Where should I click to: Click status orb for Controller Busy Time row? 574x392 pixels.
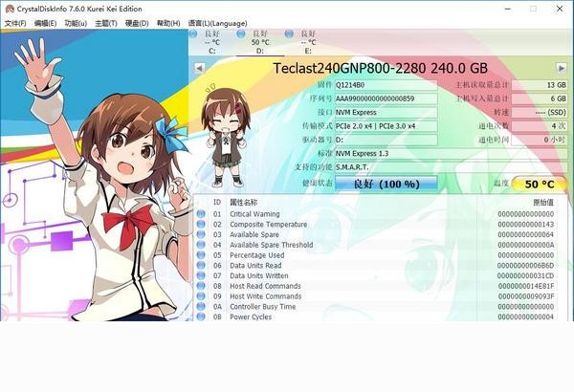[201, 306]
